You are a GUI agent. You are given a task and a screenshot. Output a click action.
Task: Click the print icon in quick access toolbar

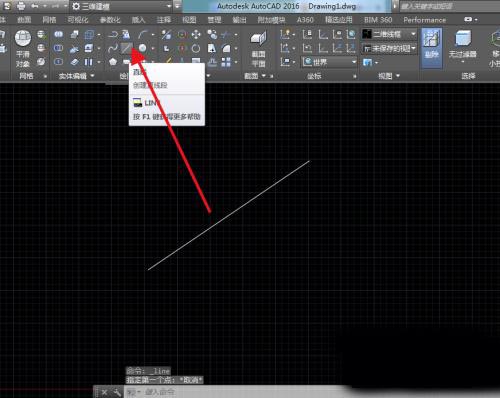tap(21, 6)
